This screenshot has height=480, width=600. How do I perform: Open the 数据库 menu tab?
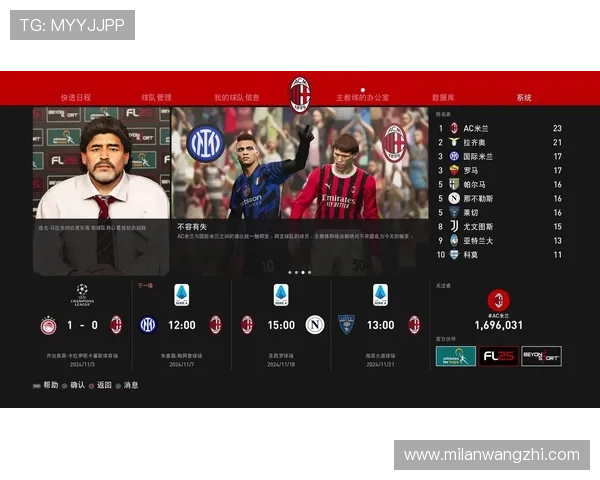pyautogui.click(x=443, y=98)
